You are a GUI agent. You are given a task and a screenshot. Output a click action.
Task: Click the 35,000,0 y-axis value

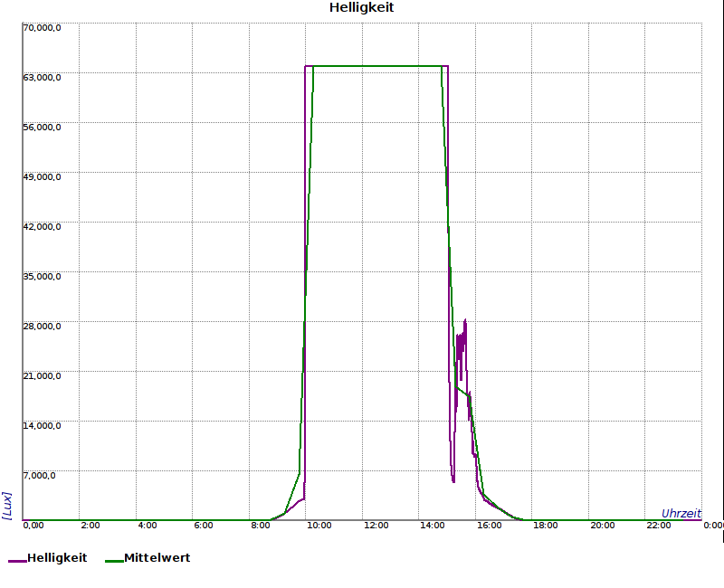(x=42, y=277)
